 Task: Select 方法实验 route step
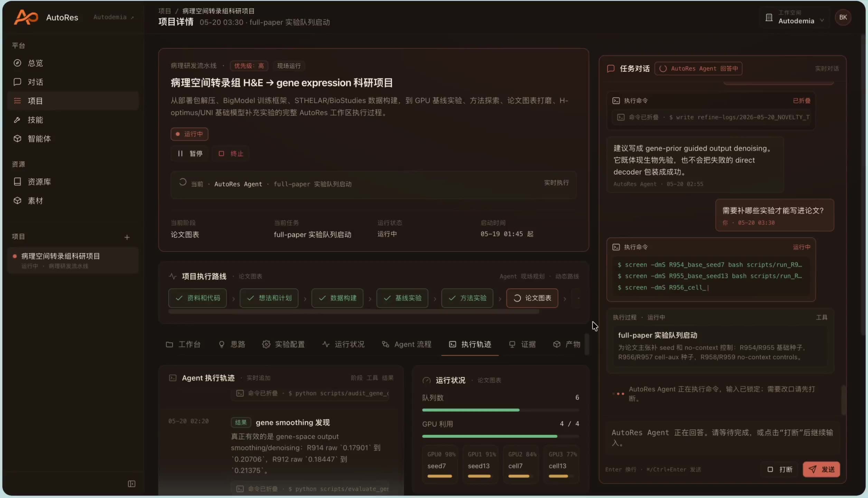point(467,298)
